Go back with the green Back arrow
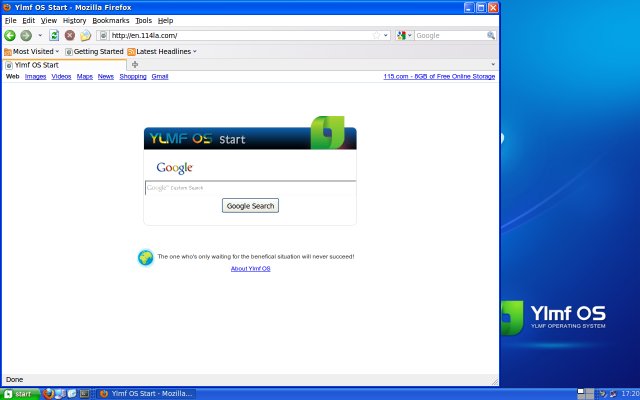640x400 pixels. point(10,36)
